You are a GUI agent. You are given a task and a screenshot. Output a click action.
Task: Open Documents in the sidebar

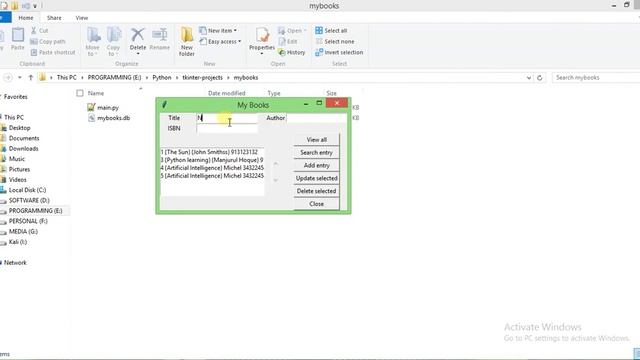24,138
